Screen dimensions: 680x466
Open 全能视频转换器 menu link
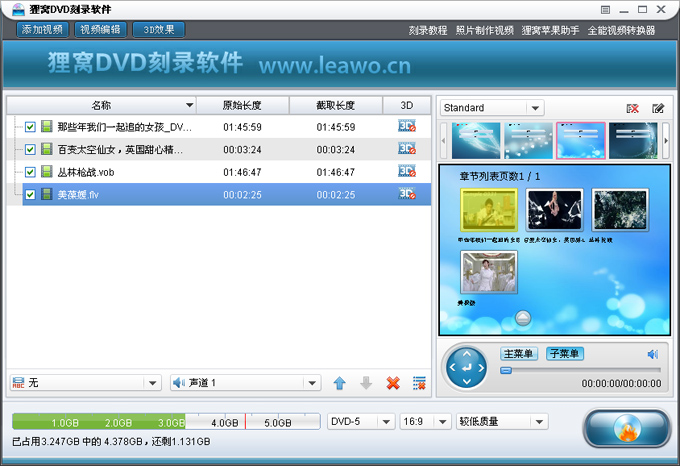(x=621, y=30)
